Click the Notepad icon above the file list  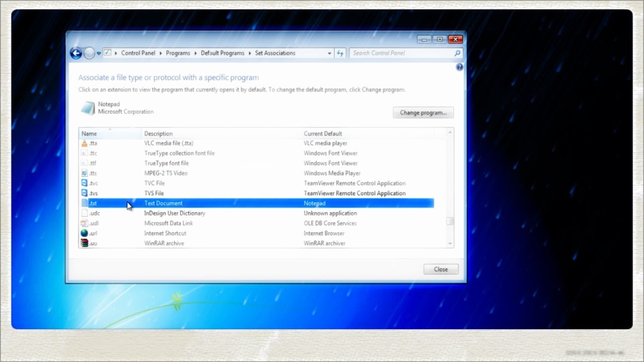[87, 108]
